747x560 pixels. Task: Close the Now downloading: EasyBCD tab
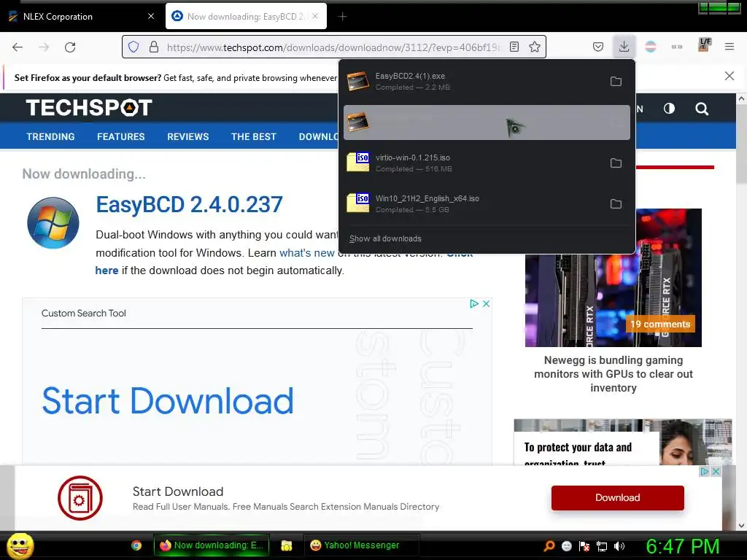coord(315,16)
